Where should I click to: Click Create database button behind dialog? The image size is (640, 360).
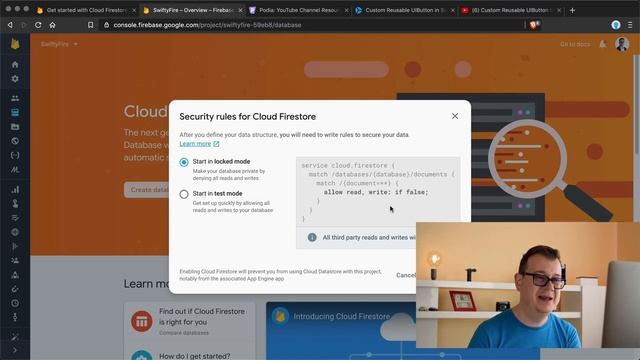point(146,190)
